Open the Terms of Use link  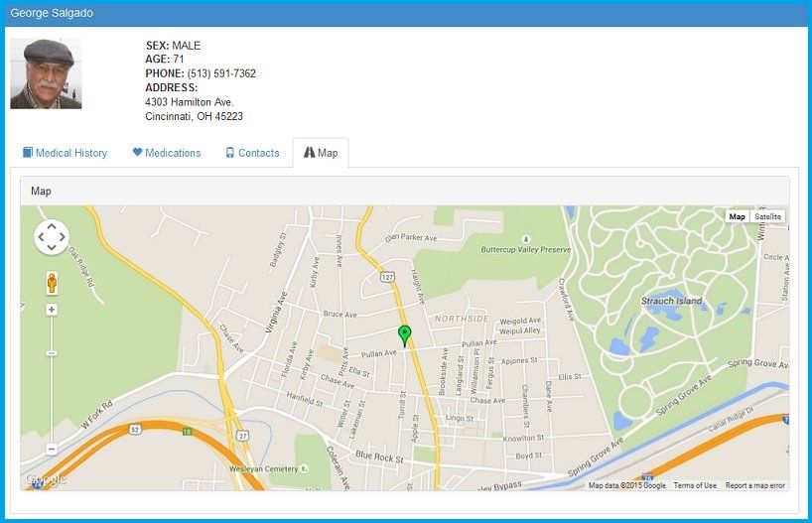pyautogui.click(x=695, y=485)
